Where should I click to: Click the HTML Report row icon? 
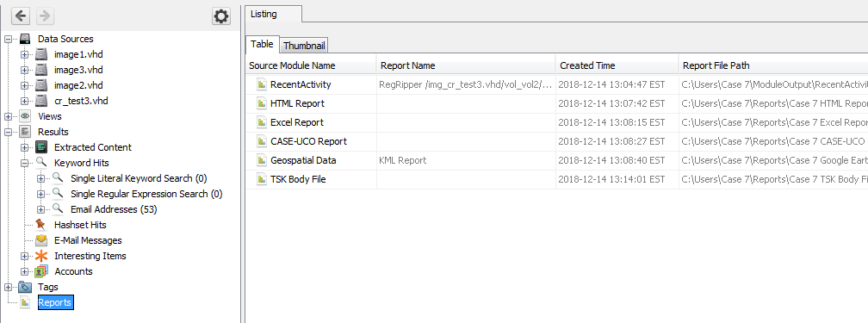pyautogui.click(x=262, y=103)
